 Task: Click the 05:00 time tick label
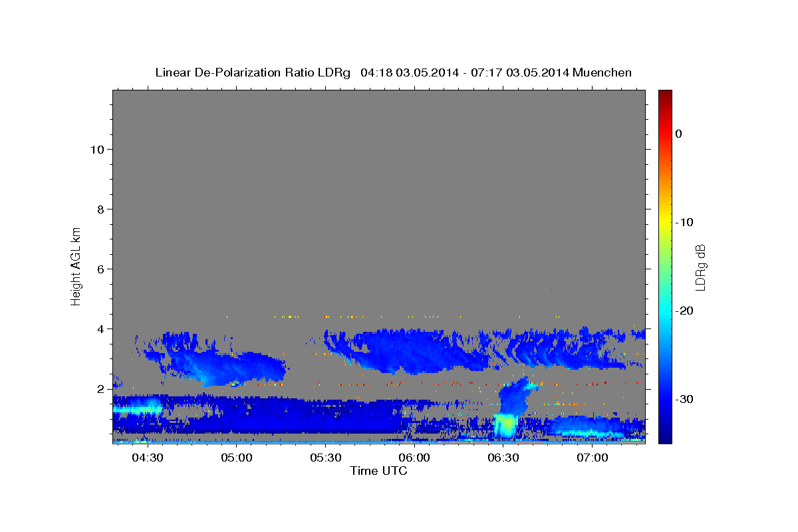click(x=237, y=458)
